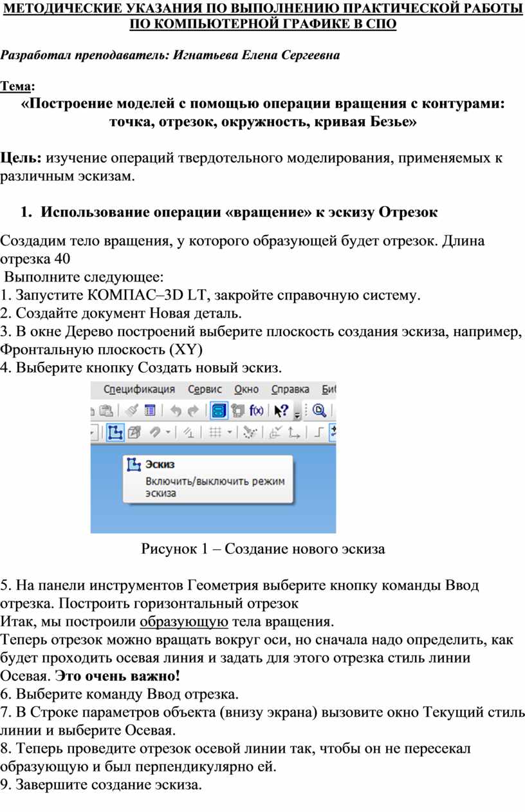Viewport: 525px width, 812px height.
Task: Open the Окно menu
Action: pyautogui.click(x=246, y=390)
